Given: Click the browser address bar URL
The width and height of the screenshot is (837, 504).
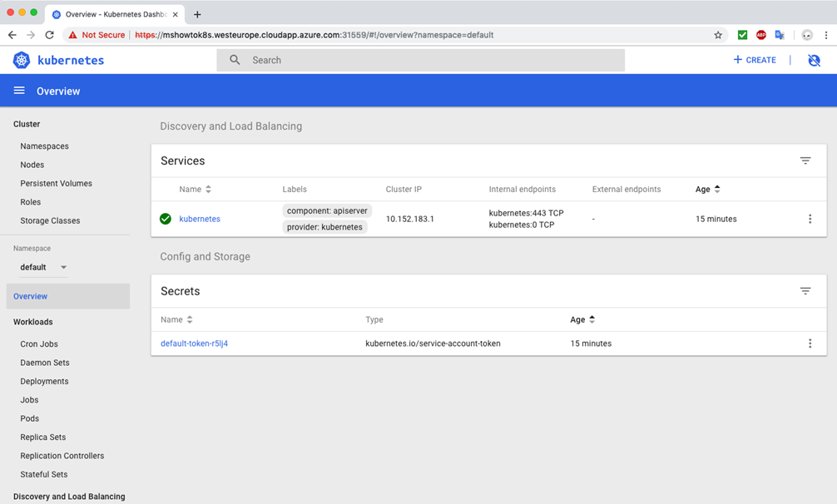Looking at the screenshot, I should [x=314, y=35].
